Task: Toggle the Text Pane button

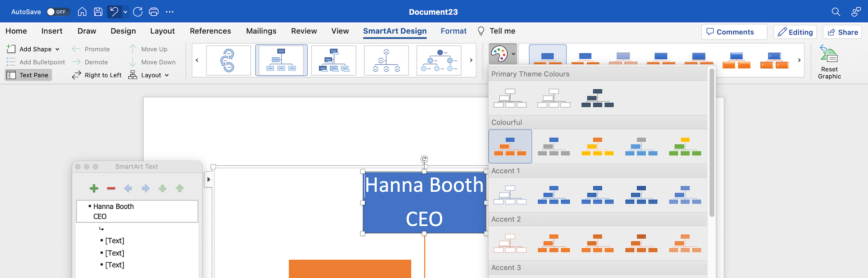Action: tap(28, 75)
